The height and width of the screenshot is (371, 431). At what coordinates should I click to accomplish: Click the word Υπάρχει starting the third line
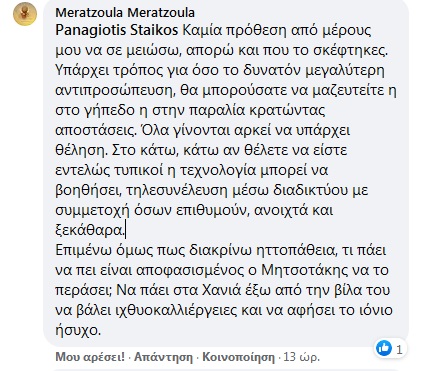click(x=78, y=70)
